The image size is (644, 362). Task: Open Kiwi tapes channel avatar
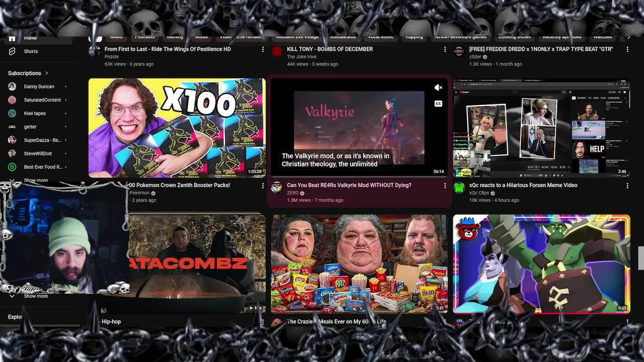click(12, 113)
